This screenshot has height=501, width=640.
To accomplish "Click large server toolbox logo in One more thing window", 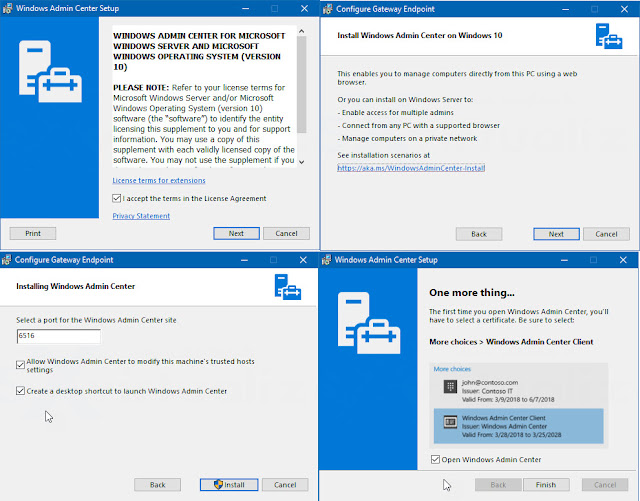I will point(369,323).
